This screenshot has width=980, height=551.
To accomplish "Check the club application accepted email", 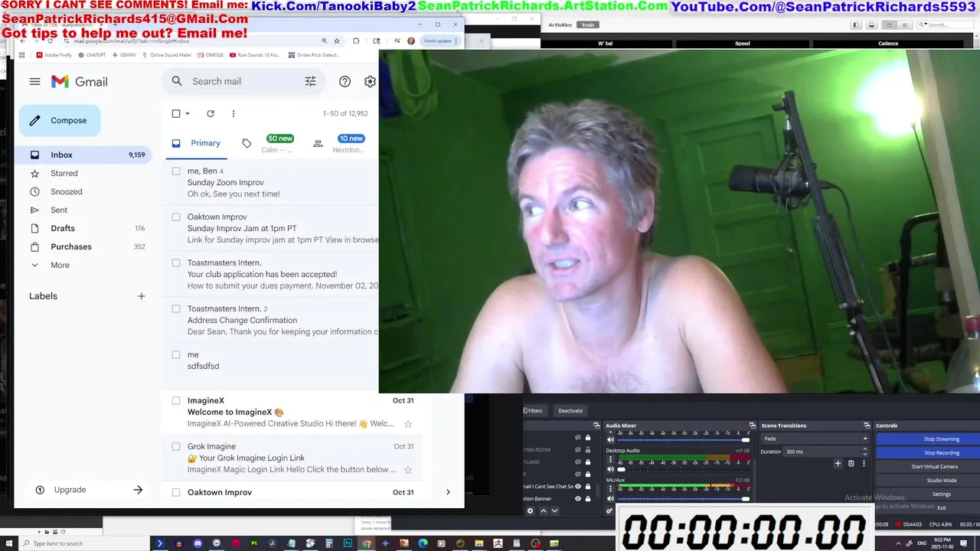I will pos(176,263).
